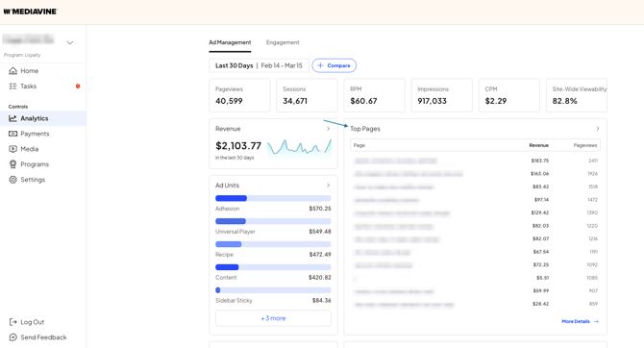
Task: Open the Media play icon
Action: pyautogui.click(x=13, y=149)
